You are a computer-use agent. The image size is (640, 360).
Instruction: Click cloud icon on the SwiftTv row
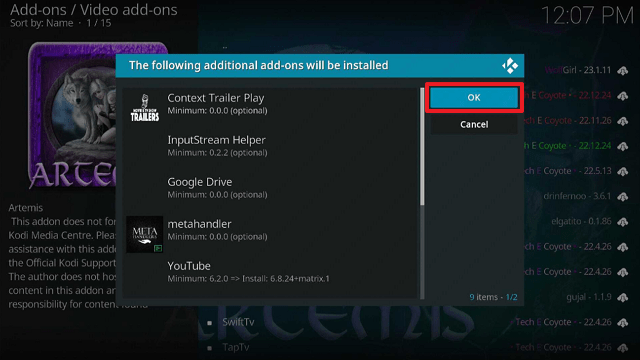(x=622, y=323)
